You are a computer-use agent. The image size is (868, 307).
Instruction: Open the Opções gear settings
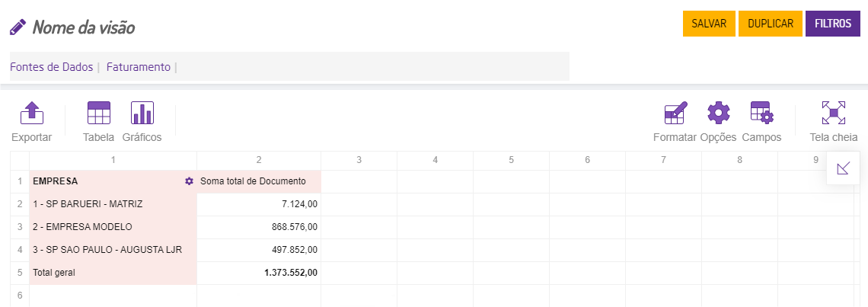click(718, 122)
